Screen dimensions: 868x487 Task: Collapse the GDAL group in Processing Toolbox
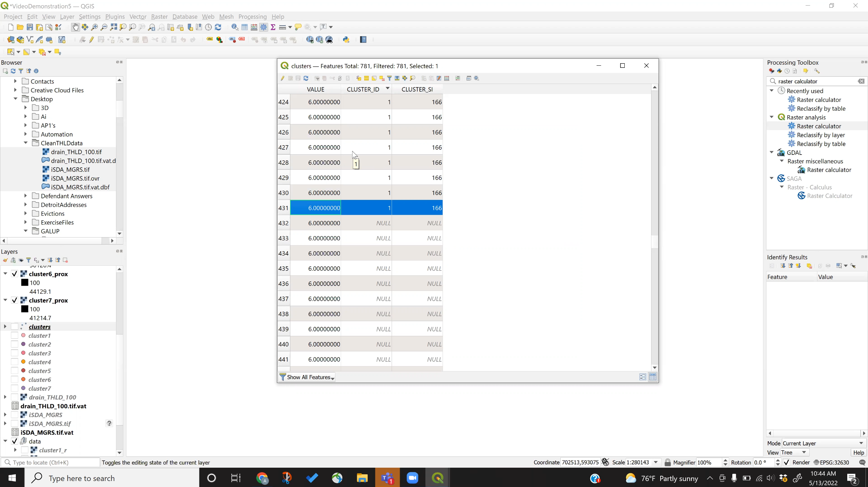[771, 152]
